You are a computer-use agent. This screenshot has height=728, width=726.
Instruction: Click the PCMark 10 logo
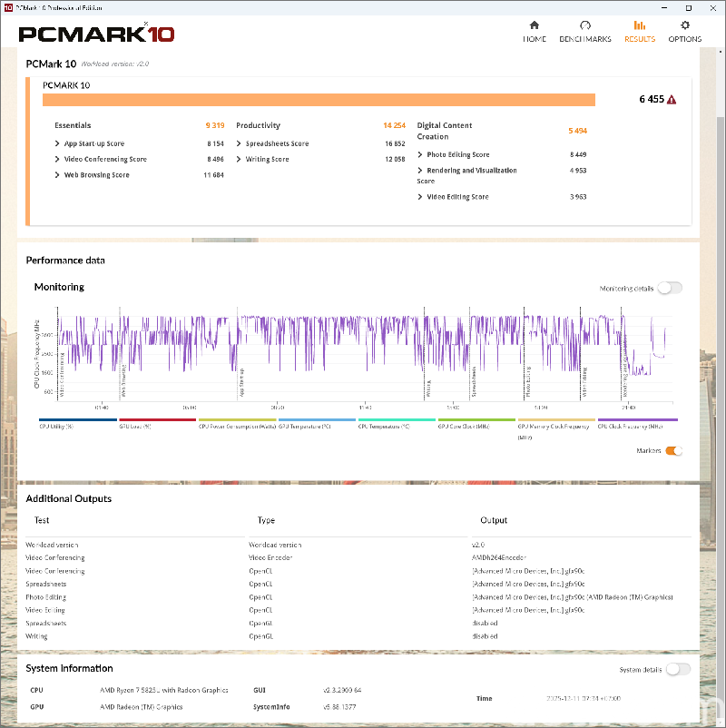(x=95, y=33)
